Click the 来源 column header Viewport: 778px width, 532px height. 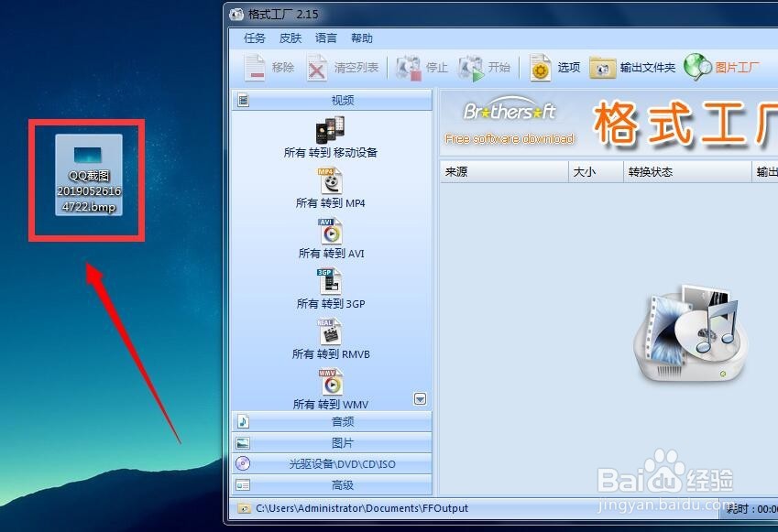click(x=504, y=171)
